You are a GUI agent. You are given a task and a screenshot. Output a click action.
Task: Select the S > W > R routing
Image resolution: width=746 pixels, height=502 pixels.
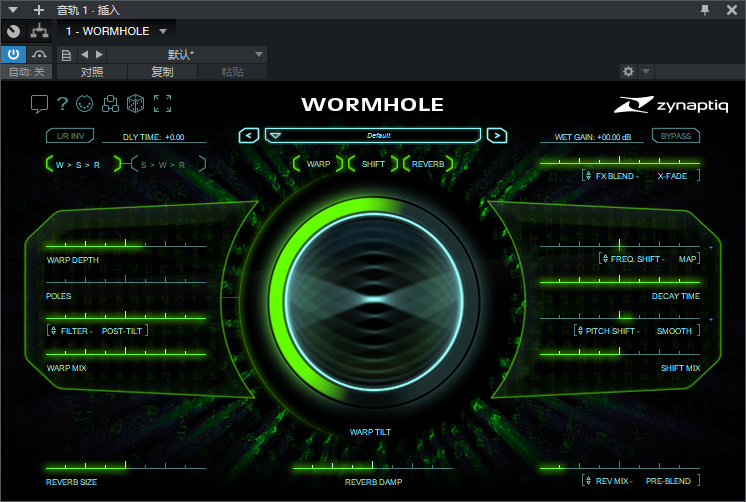coord(168,165)
